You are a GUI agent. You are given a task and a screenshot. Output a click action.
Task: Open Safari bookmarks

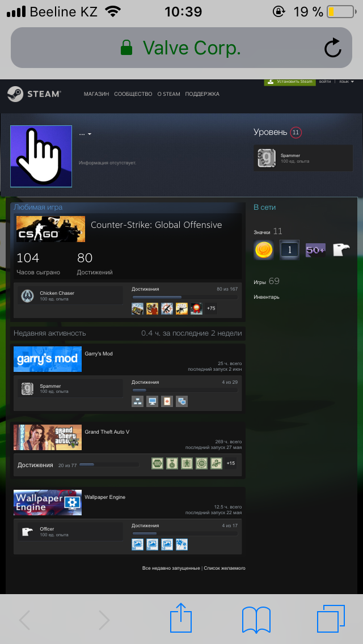[x=256, y=620]
